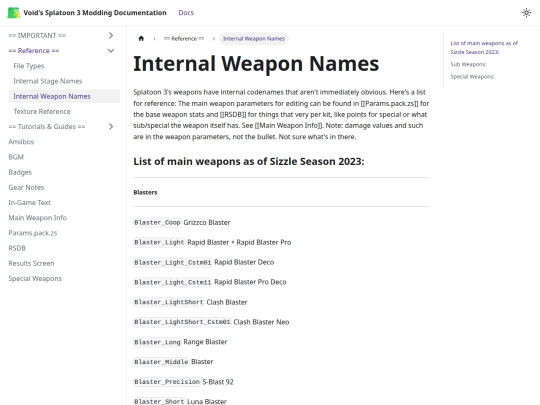The height and width of the screenshot is (405, 540).
Task: Click Blaster_Coop code name
Action: click(x=157, y=222)
